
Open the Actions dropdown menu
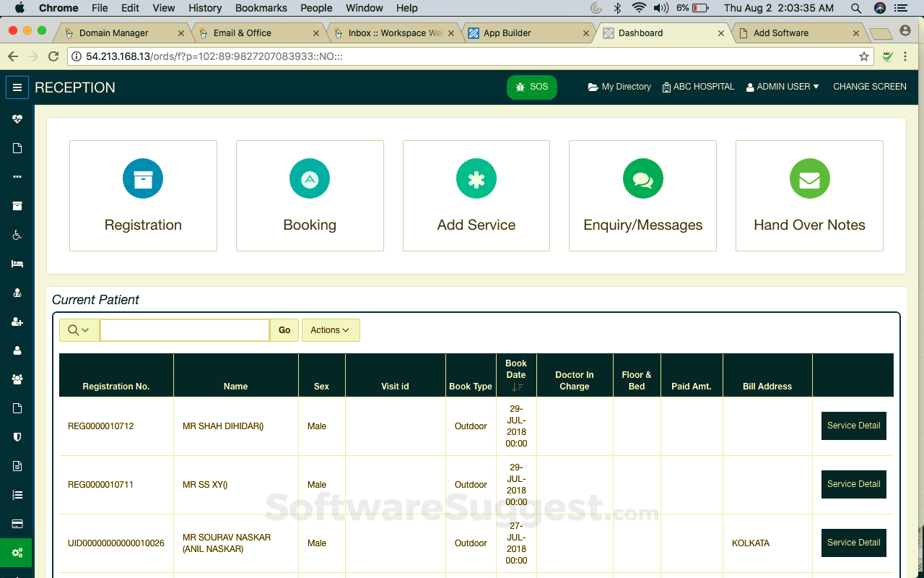(x=330, y=330)
